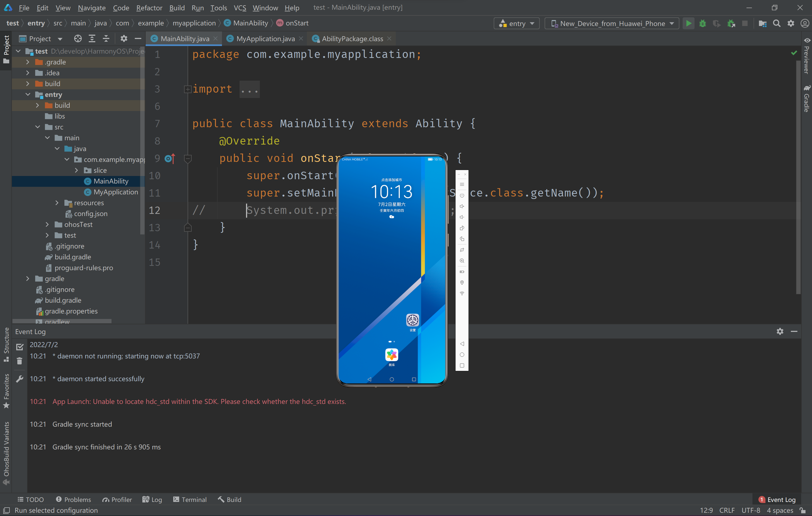
Task: Switch to AbilityPackage.class editor tab
Action: (352, 39)
